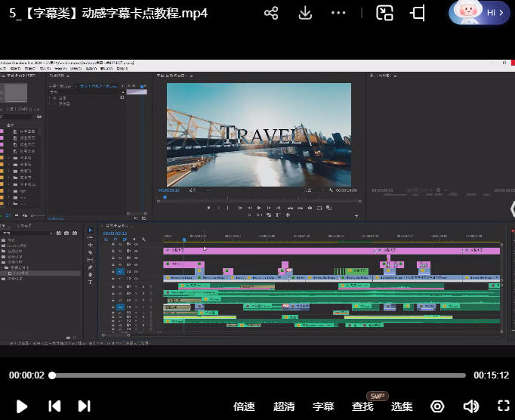Toggle subtitles with the 字幕 button
515x420 pixels.
point(323,406)
